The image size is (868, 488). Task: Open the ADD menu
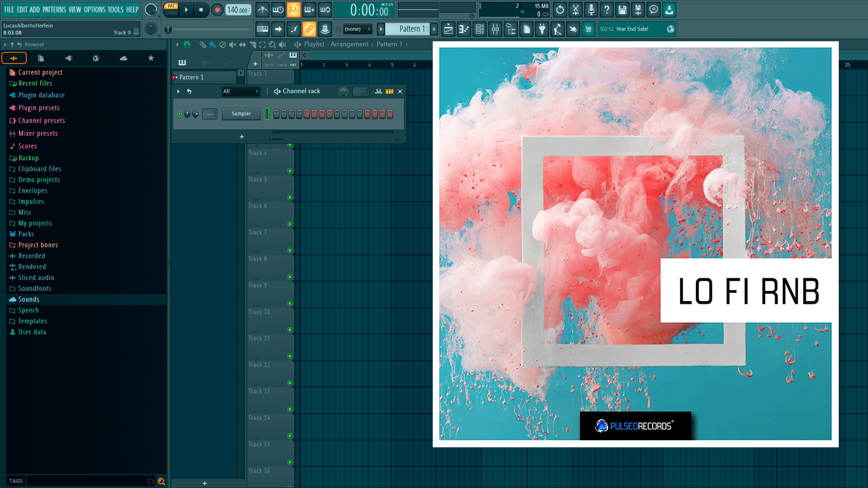[34, 10]
